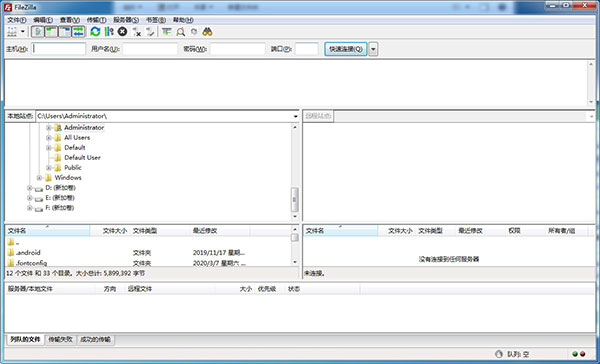
Task: Expand the F: drive node
Action: (29, 208)
